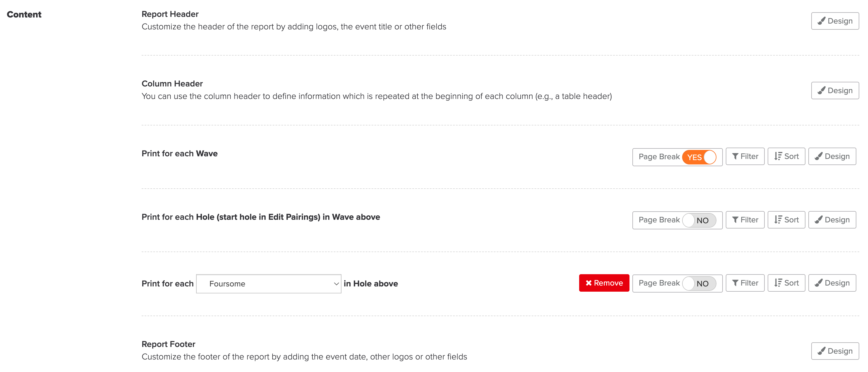The height and width of the screenshot is (372, 868).
Task: Select the 'Report Header' title text
Action: (170, 14)
